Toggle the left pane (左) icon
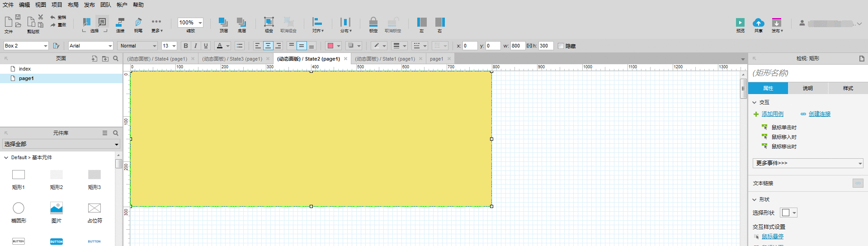868x246 pixels. click(422, 22)
